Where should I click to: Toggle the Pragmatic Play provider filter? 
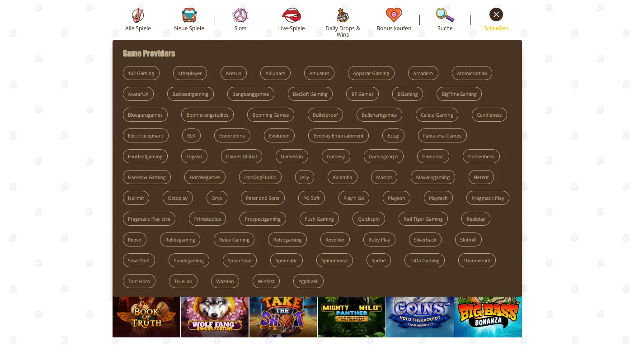tap(487, 198)
